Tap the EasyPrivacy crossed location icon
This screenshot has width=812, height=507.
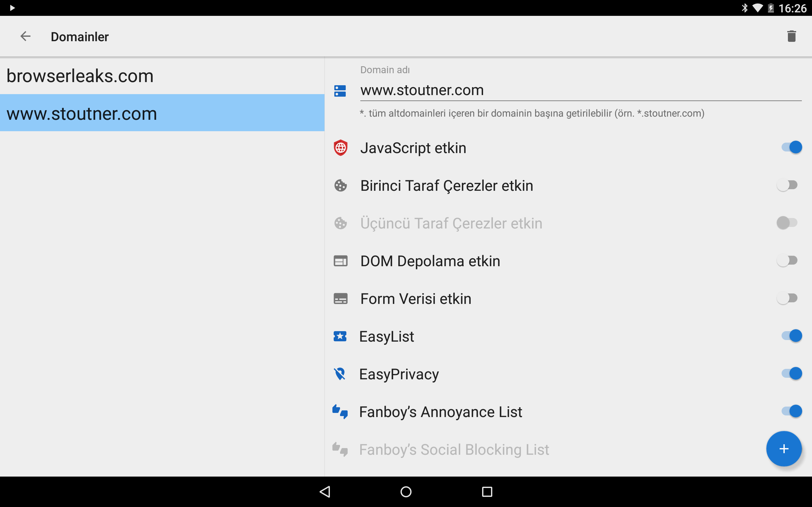(x=340, y=374)
